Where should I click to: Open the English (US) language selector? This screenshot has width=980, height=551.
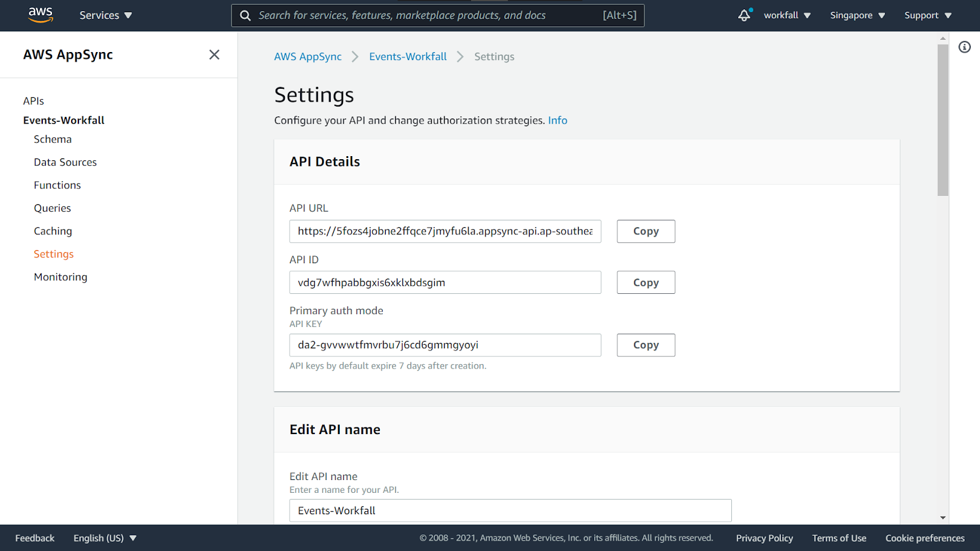(x=105, y=538)
